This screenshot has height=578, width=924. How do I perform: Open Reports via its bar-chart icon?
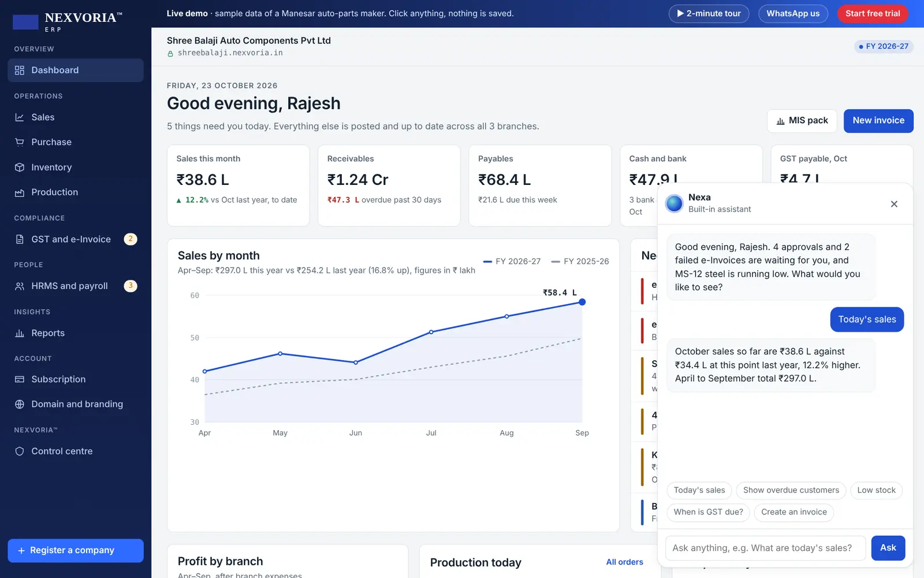(x=20, y=334)
